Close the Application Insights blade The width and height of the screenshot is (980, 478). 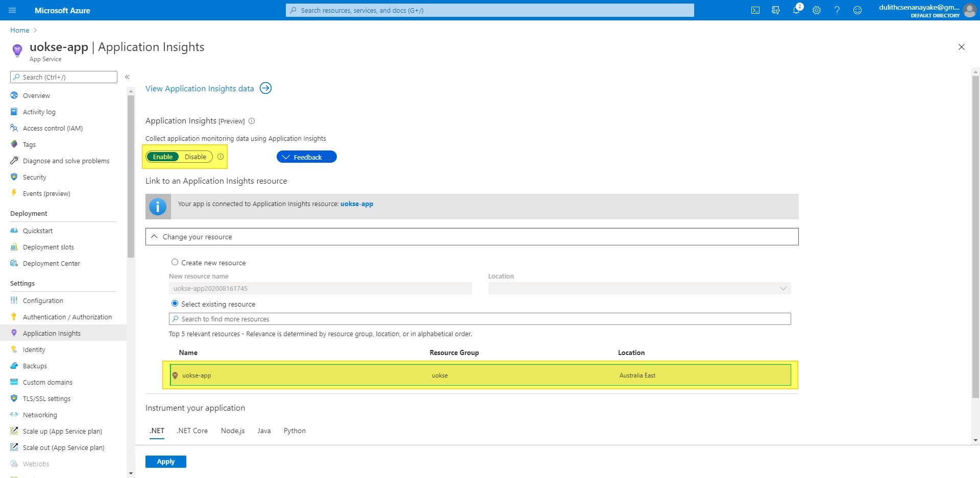pos(962,47)
